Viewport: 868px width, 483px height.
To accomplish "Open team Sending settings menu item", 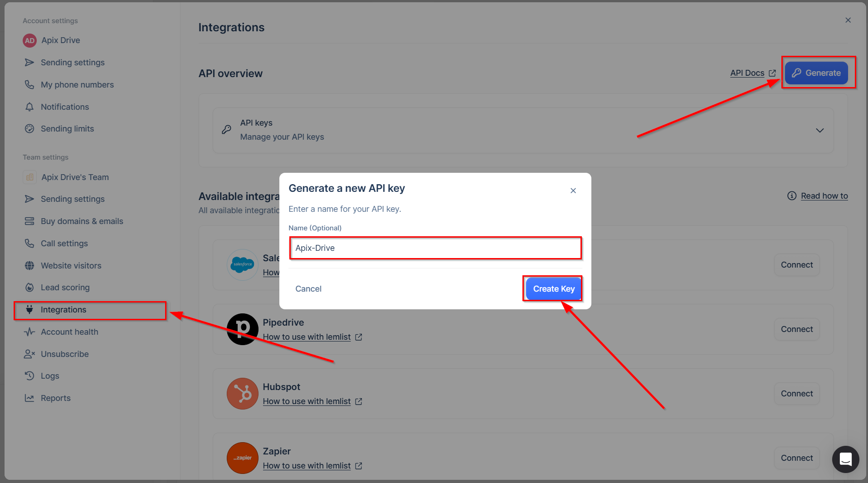I will (73, 199).
